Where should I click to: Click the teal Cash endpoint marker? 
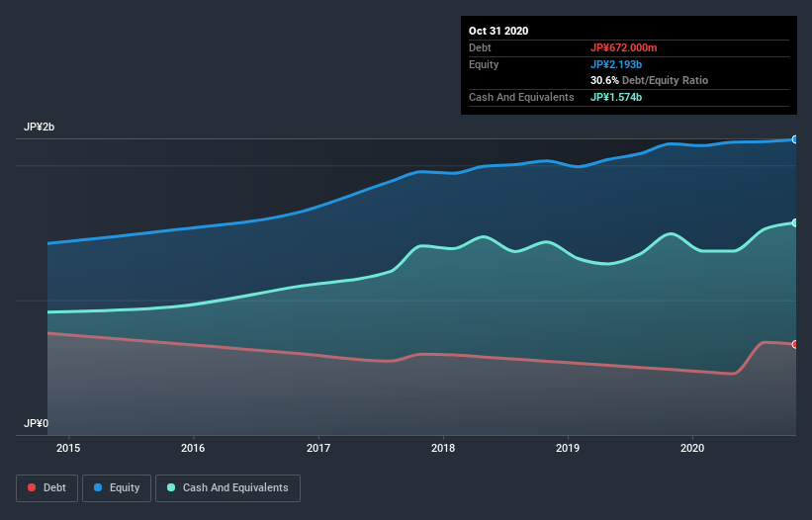(795, 223)
